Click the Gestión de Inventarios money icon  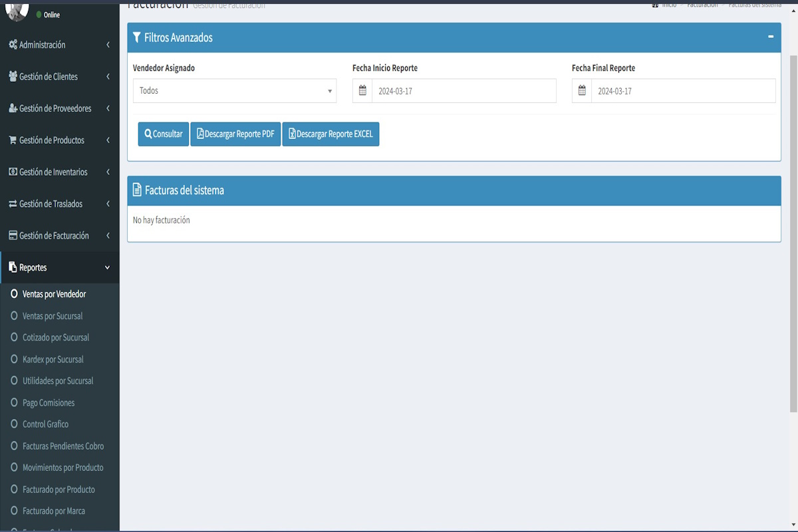pos(13,172)
